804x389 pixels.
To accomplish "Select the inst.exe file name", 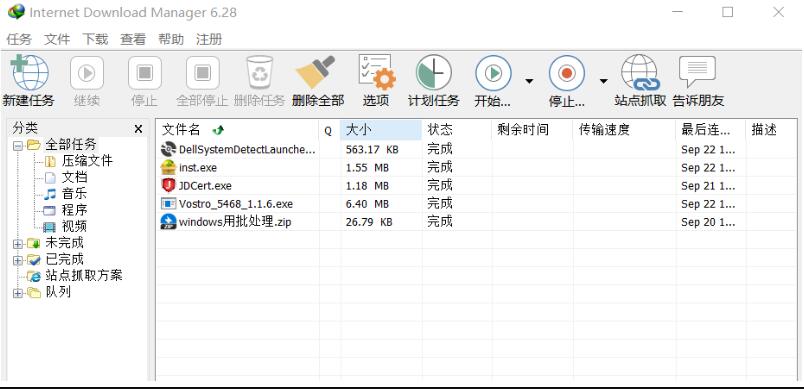I will tap(198, 168).
